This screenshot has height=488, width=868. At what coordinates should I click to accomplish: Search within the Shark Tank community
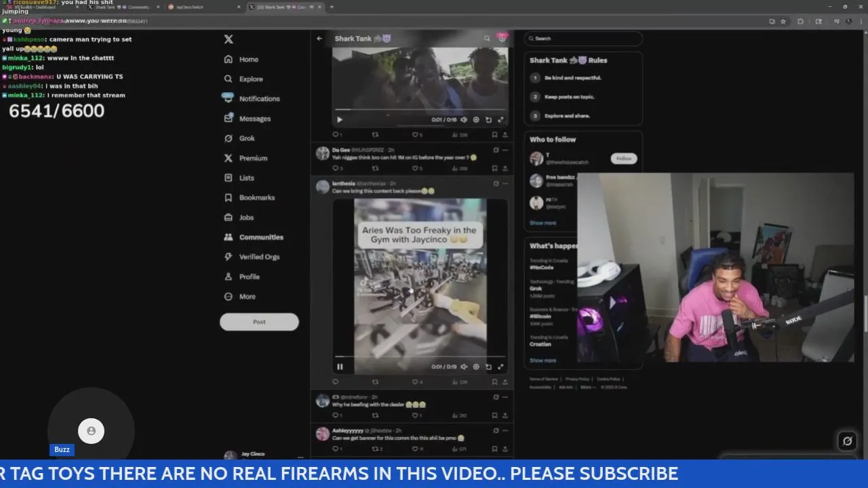pyautogui.click(x=486, y=39)
